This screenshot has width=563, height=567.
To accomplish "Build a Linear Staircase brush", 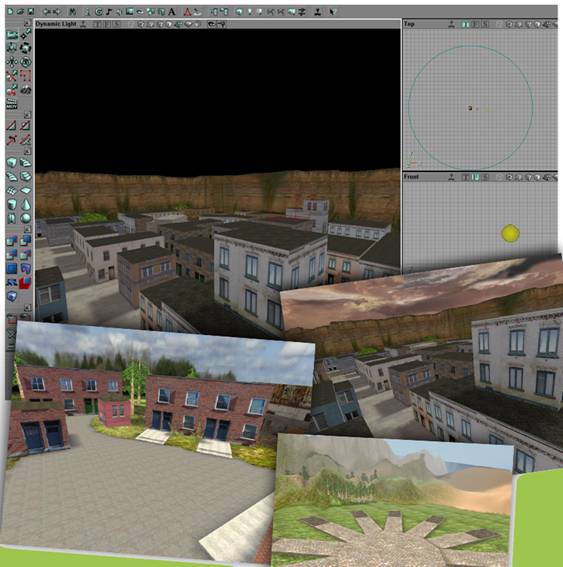I will point(26,176).
